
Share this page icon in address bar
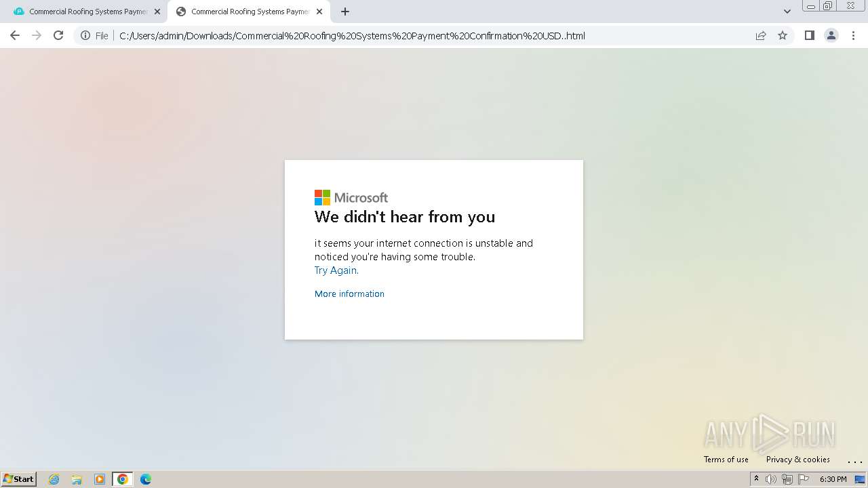[761, 35]
